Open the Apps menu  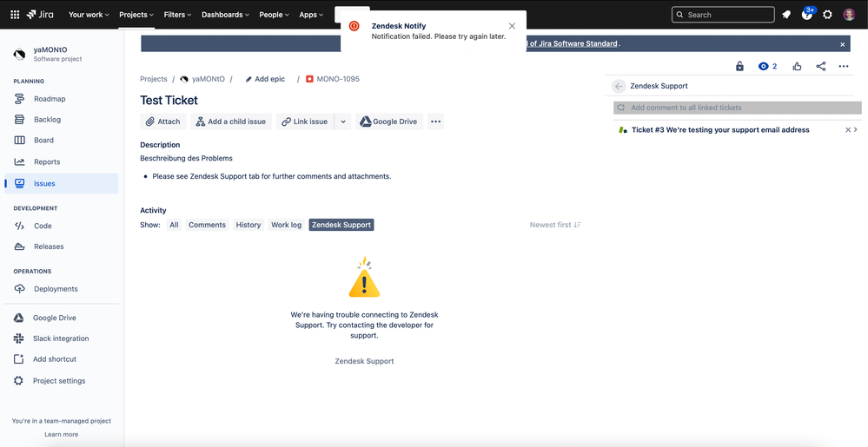[311, 15]
